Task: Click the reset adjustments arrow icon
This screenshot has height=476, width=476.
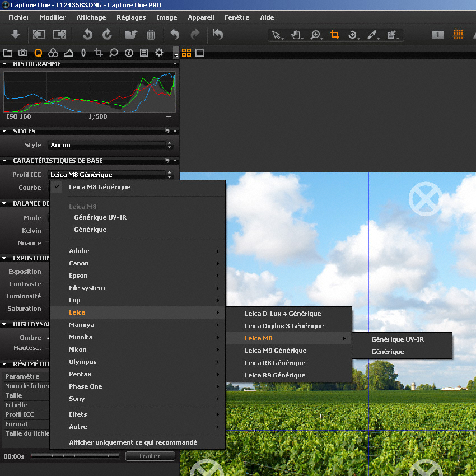Action: 218,34
